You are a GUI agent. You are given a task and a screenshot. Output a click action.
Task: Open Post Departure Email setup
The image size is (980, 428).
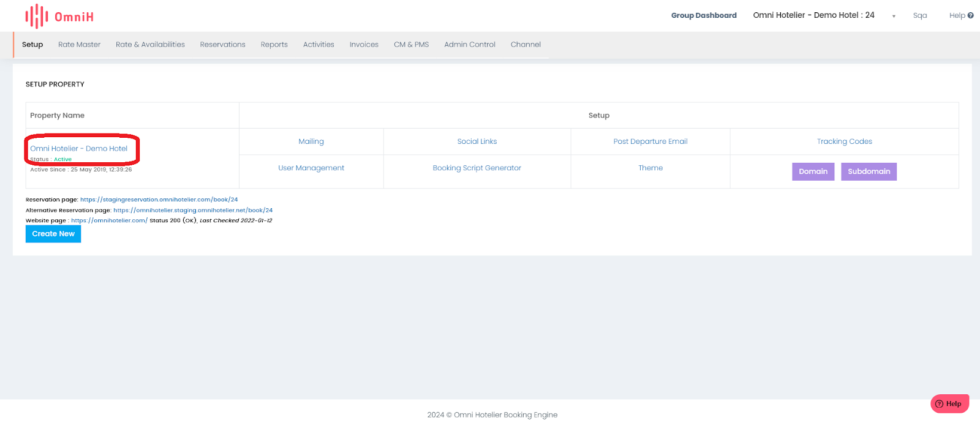pyautogui.click(x=650, y=141)
